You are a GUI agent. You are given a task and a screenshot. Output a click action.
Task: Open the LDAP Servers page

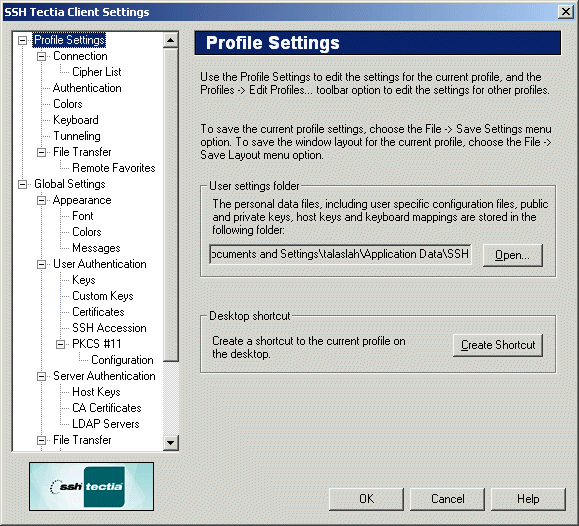click(x=106, y=424)
